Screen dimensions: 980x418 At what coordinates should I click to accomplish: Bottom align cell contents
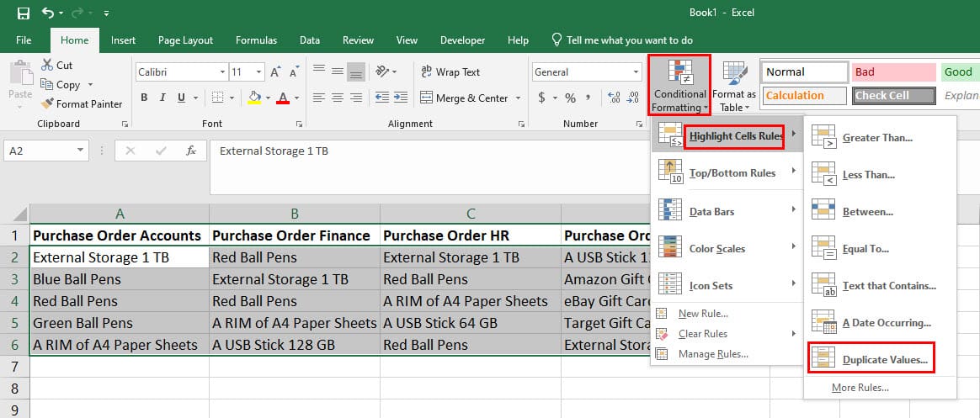coord(356,72)
